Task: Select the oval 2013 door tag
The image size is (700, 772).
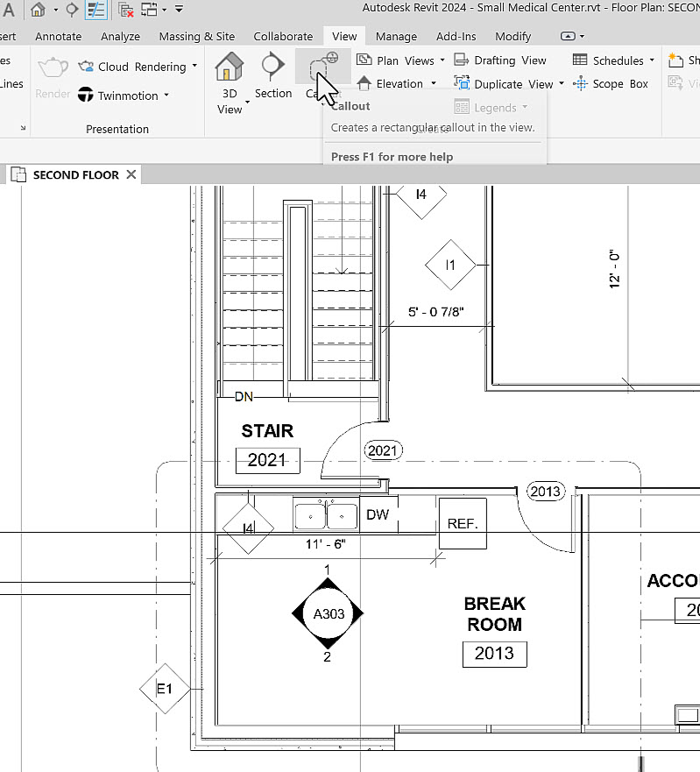Action: [546, 492]
